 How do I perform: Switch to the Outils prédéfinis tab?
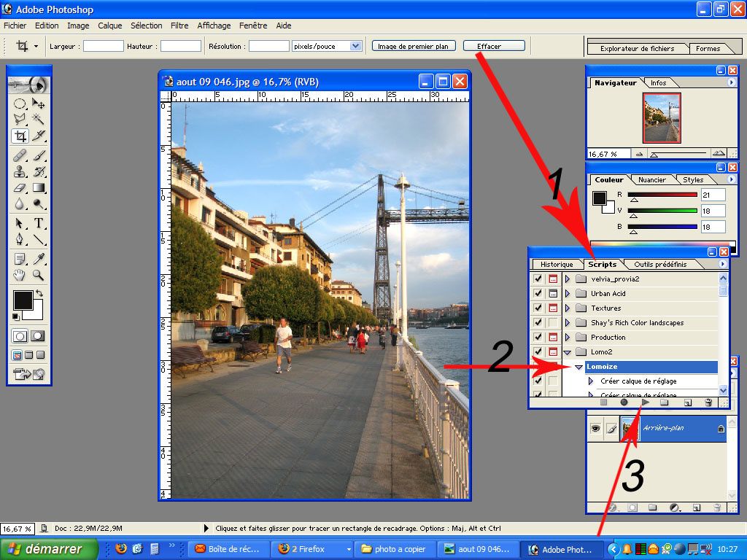(x=660, y=264)
